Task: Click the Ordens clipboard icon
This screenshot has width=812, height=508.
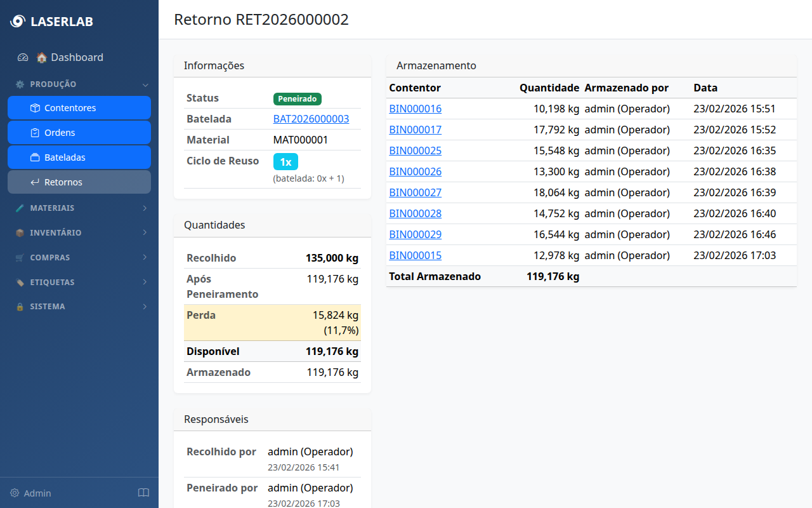Action: tap(35, 133)
